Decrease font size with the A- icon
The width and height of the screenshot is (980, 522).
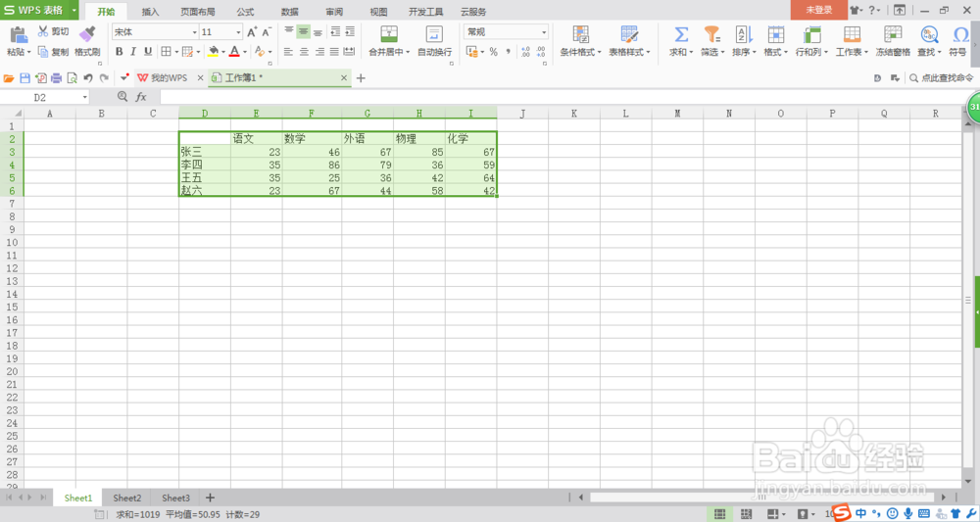267,32
